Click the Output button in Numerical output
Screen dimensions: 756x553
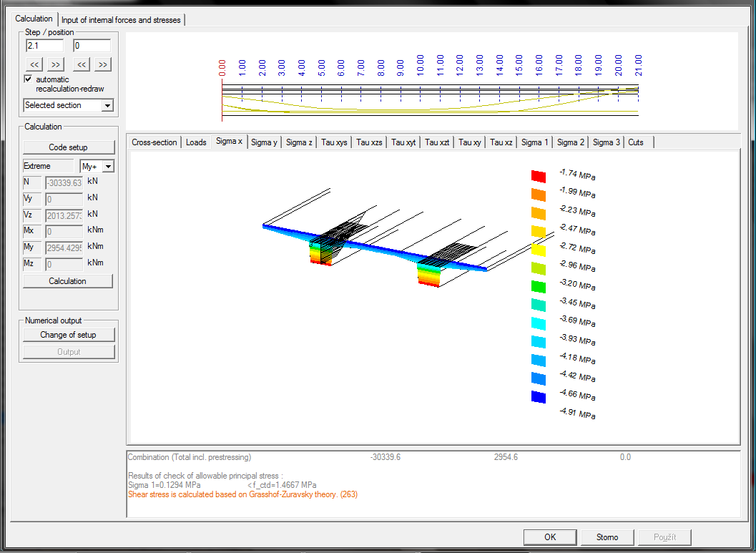click(x=69, y=352)
